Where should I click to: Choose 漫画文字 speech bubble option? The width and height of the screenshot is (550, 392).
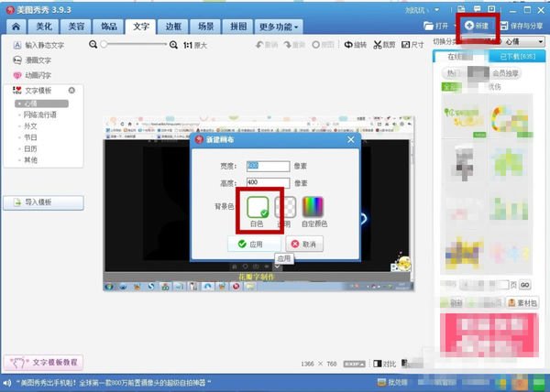[32, 60]
